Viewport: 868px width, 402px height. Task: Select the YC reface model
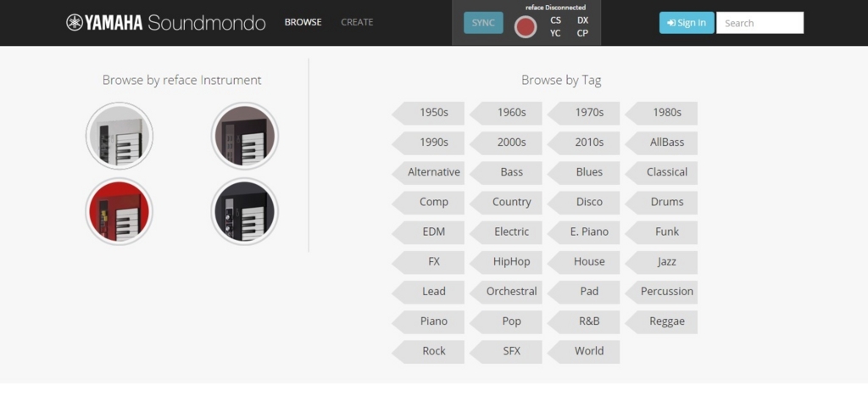(x=555, y=33)
